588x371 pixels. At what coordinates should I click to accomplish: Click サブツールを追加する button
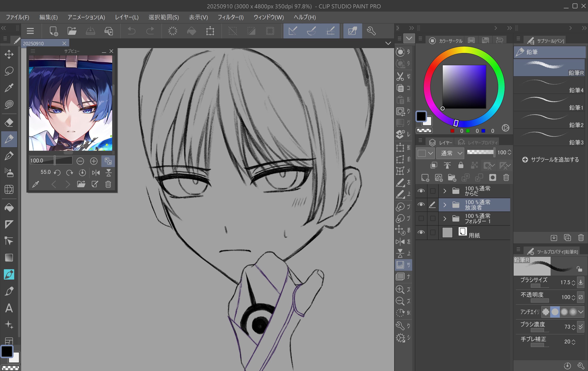550,160
